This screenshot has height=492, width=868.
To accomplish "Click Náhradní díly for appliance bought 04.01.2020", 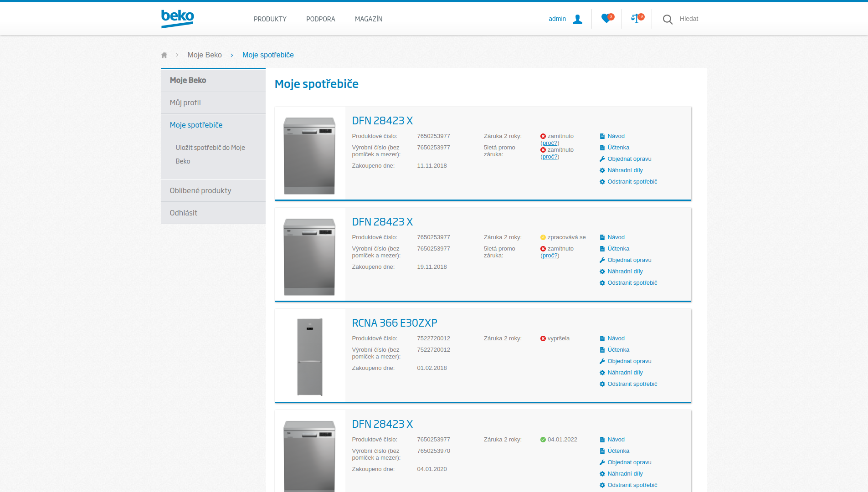I will pyautogui.click(x=625, y=474).
